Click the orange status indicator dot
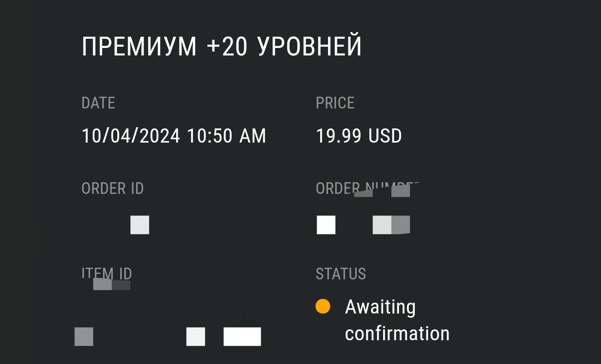 tap(323, 306)
